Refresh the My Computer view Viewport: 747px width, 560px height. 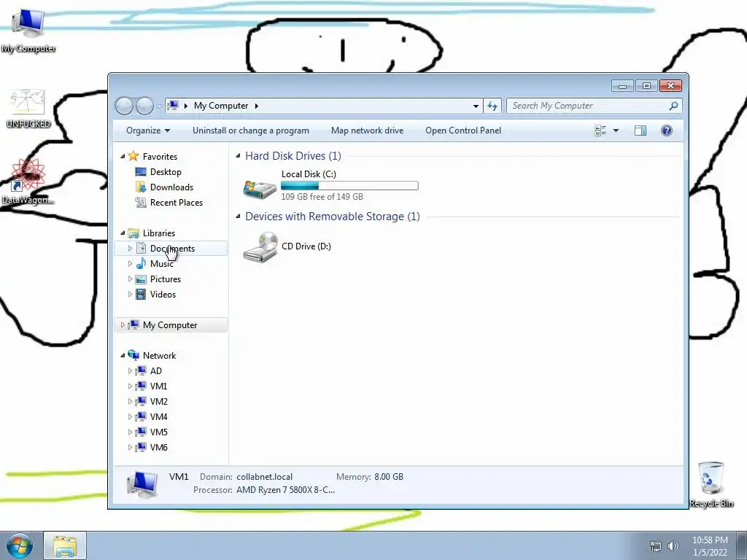[492, 106]
